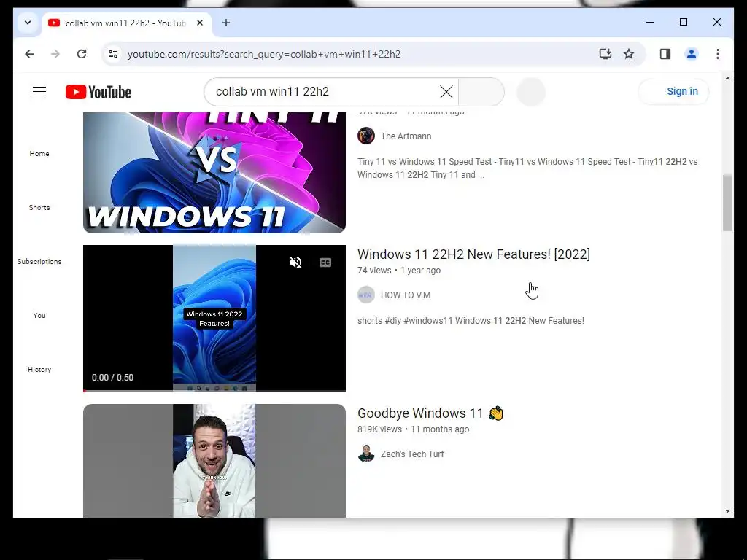
Task: Click the address bar URL text
Action: point(264,54)
